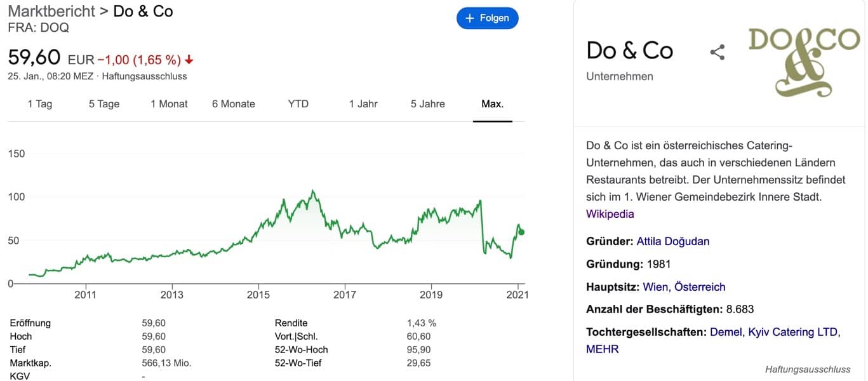The height and width of the screenshot is (381, 868).
Task: Click the Rendite value 1,43 %
Action: click(422, 323)
